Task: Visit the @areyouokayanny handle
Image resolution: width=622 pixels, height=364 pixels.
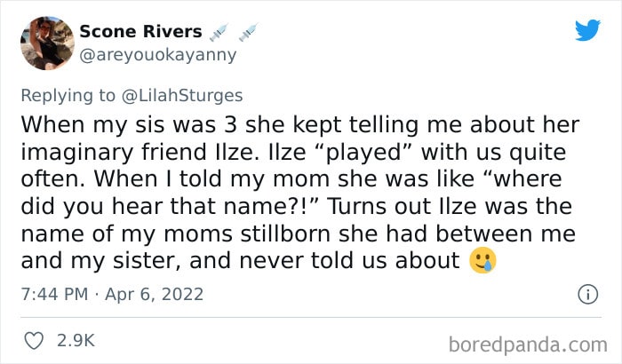Action: click(x=158, y=55)
